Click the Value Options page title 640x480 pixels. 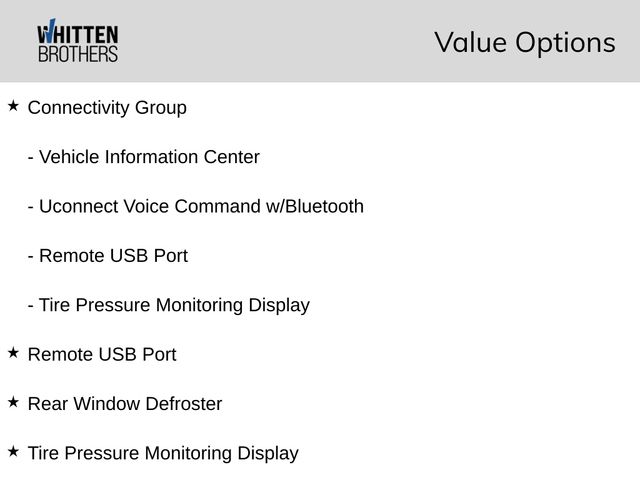click(524, 43)
